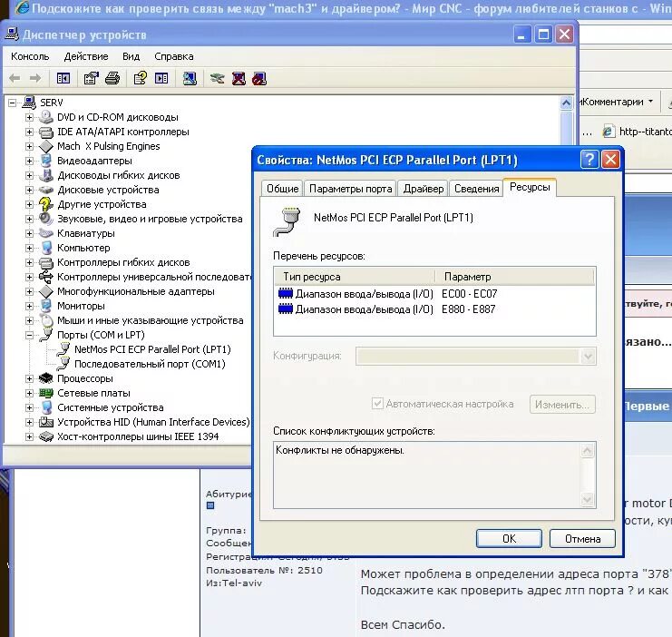Viewport: 672px width, 637px height.
Task: Select Хост-контроллеры шины IEEE 1394 item
Action: point(138,436)
